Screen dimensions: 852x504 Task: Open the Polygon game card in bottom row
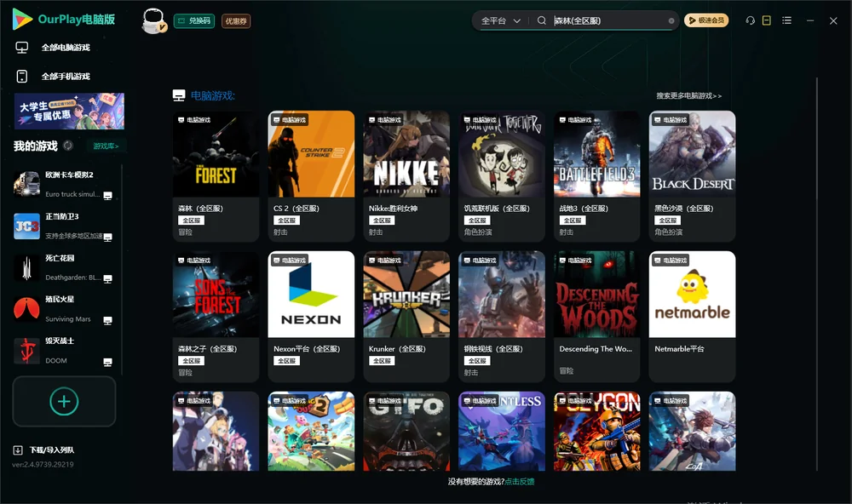coord(597,432)
